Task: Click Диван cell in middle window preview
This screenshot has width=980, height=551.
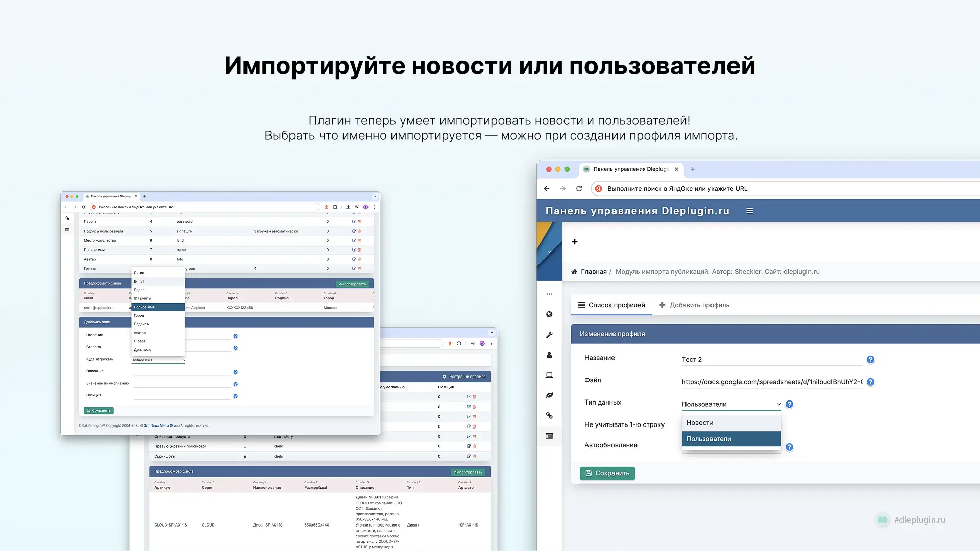Action: tap(413, 525)
